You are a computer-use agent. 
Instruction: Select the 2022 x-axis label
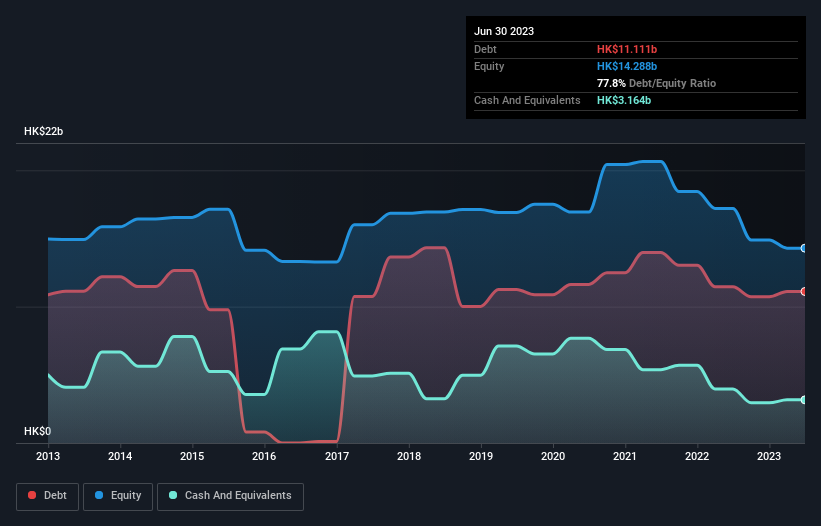click(x=697, y=456)
